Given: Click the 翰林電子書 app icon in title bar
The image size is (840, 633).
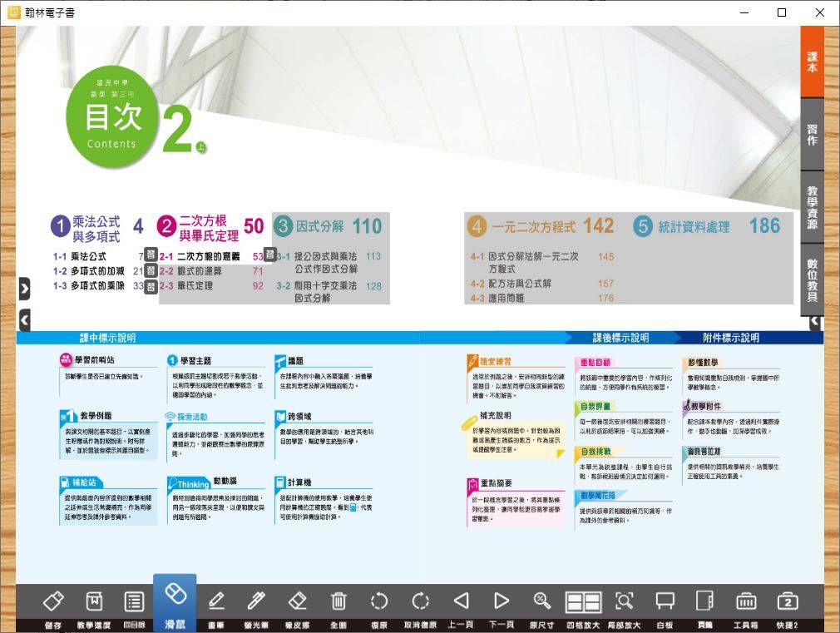Looking at the screenshot, I should coord(13,12).
